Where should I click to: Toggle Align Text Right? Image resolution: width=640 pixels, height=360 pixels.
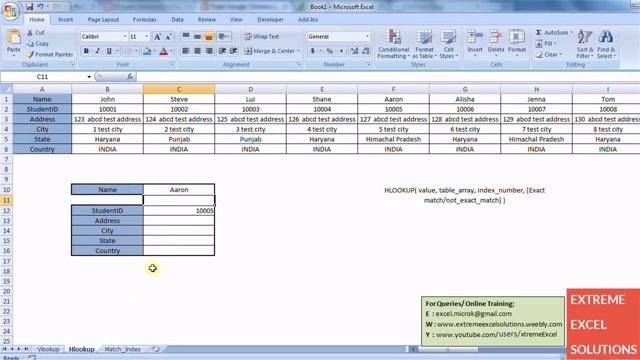tap(209, 51)
